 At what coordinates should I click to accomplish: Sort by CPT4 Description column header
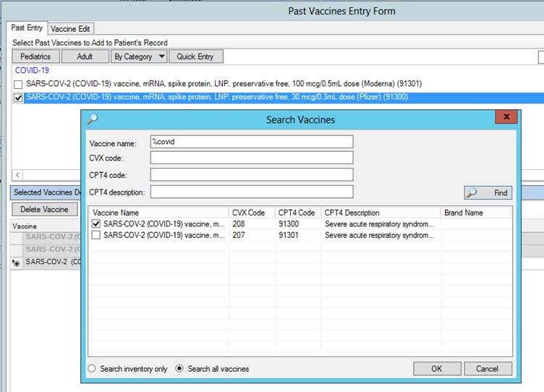point(381,213)
